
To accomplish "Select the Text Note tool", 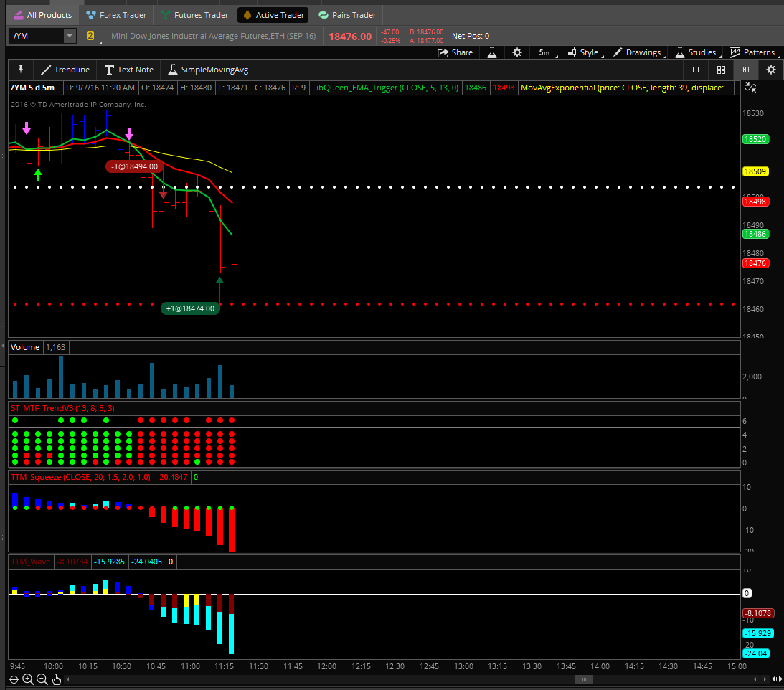I will pos(129,70).
